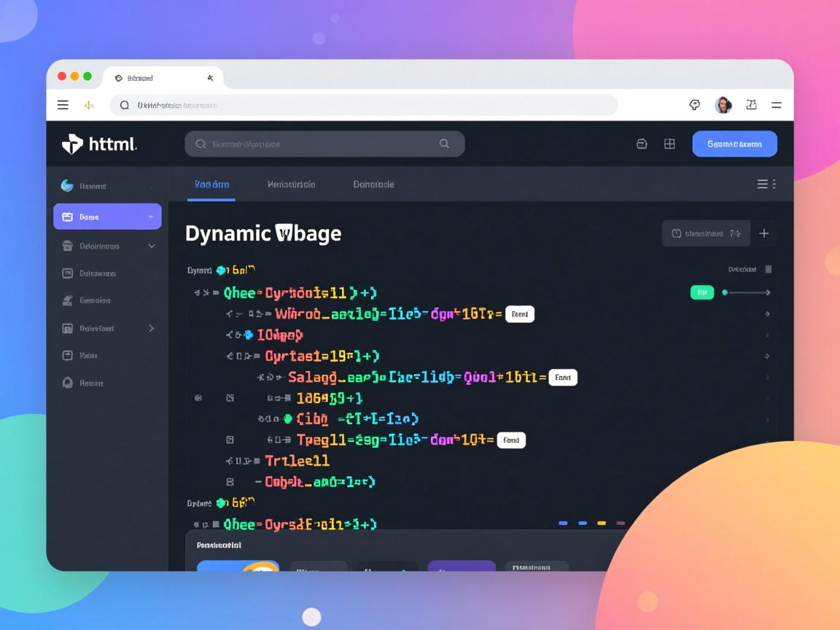
Task: Click the magnifier icon in dark search bar
Action: [444, 144]
